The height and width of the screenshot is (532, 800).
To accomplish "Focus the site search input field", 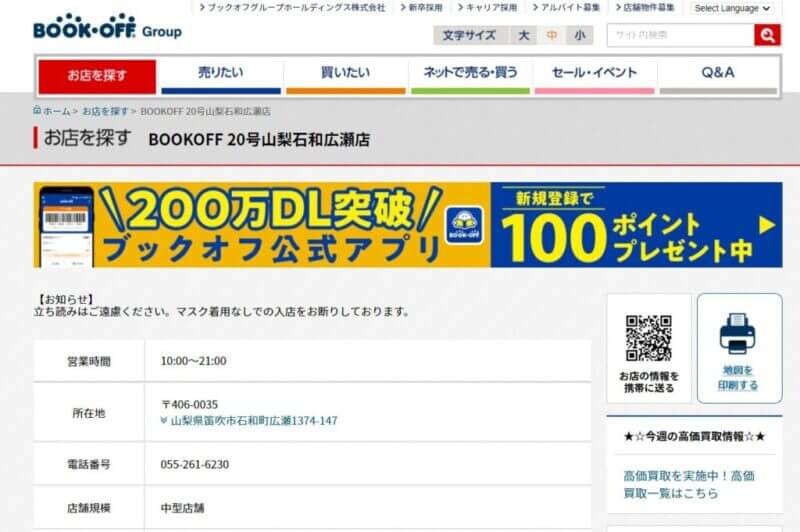I will (681, 35).
